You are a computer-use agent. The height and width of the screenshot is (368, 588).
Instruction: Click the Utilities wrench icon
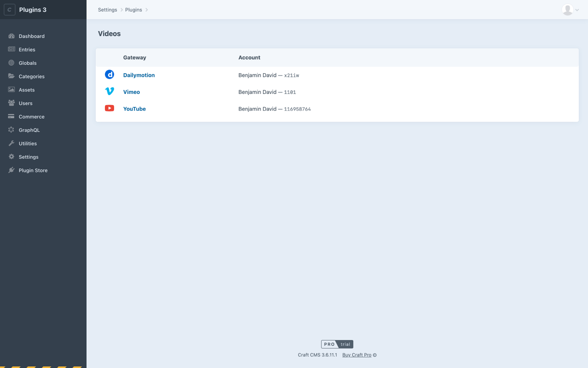tap(12, 144)
